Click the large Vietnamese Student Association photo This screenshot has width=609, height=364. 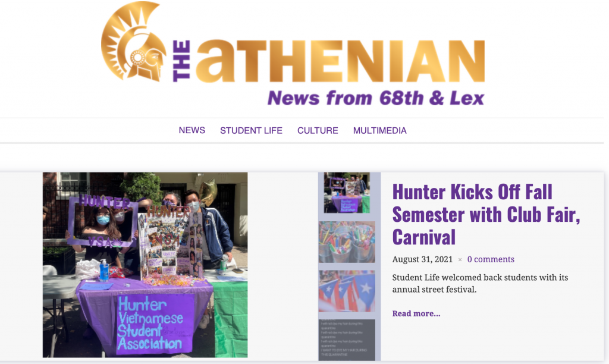145,265
